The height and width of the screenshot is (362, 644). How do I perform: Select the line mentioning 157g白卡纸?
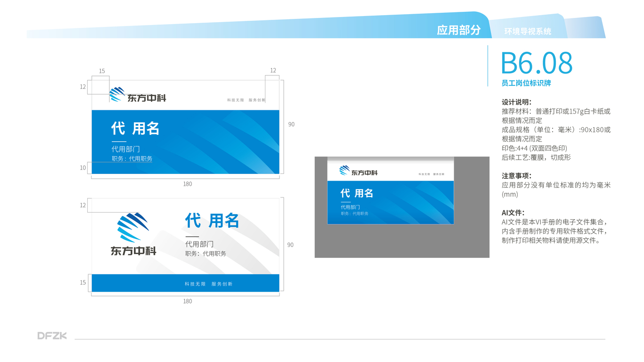(x=556, y=111)
